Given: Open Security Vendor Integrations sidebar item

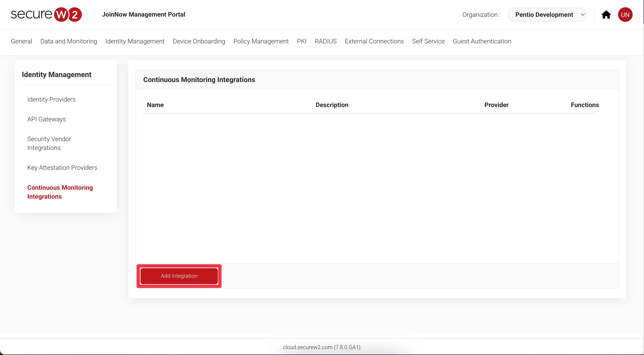Looking at the screenshot, I should point(49,143).
